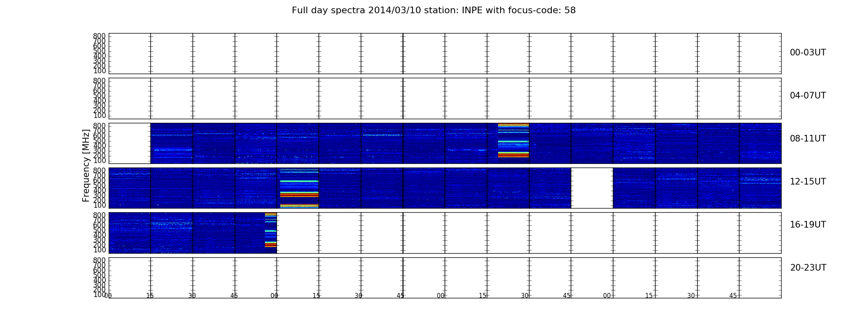Click the '16-19UT' row label
The width and height of the screenshot is (868, 331).
[808, 225]
